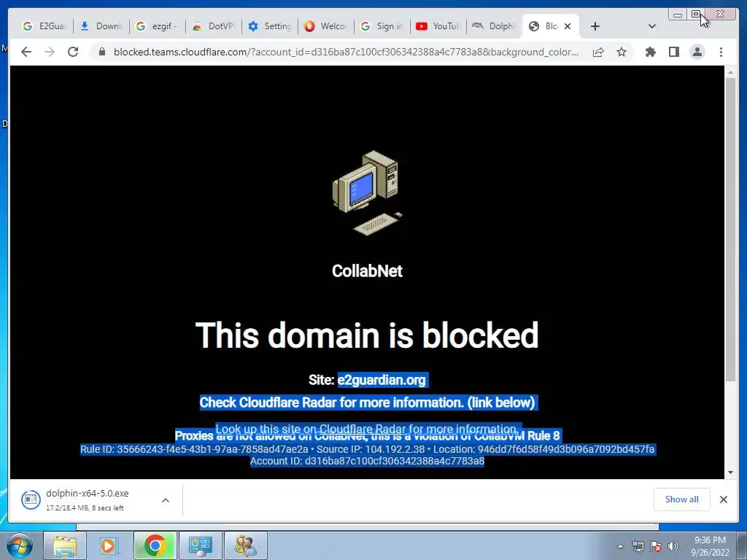Click the address bar URL
The width and height of the screenshot is (747, 560).
pos(346,52)
